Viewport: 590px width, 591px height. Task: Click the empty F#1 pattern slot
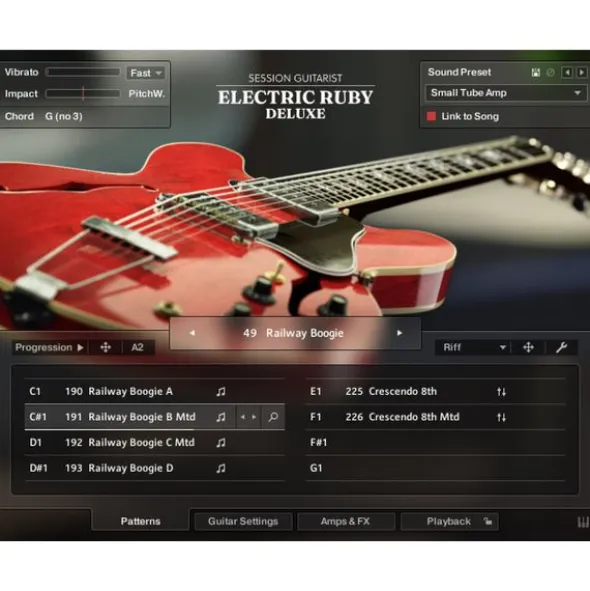coord(435,442)
